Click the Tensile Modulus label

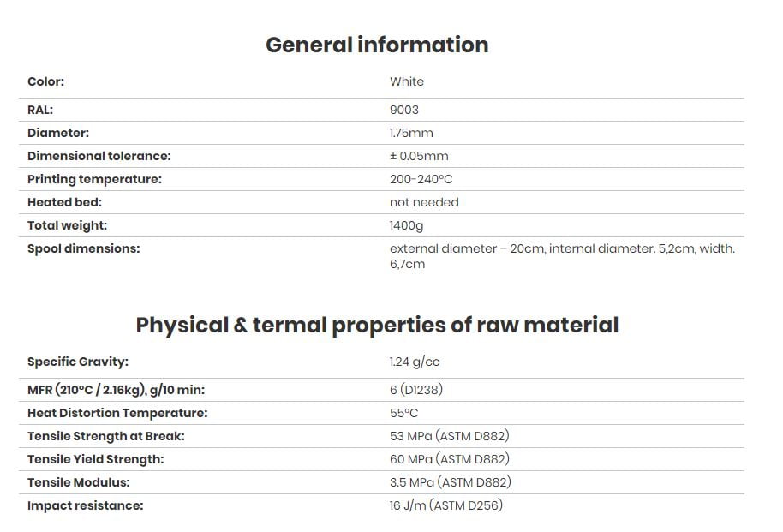(x=79, y=482)
